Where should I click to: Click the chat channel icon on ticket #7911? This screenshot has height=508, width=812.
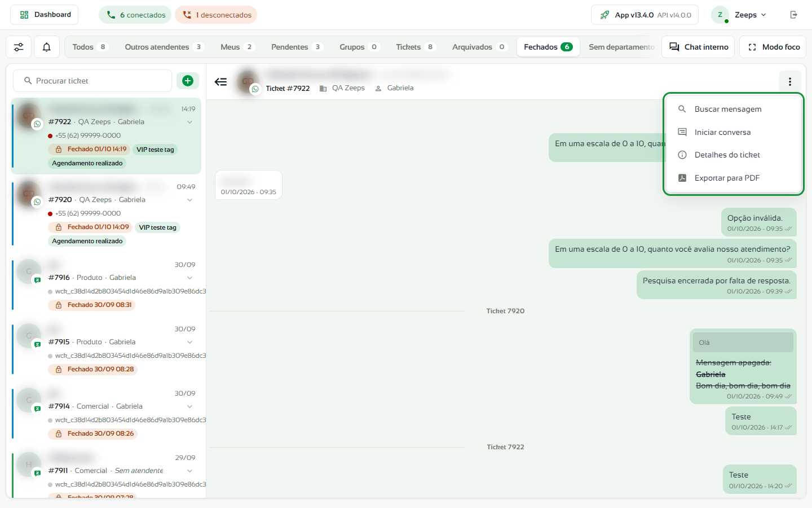(x=37, y=473)
